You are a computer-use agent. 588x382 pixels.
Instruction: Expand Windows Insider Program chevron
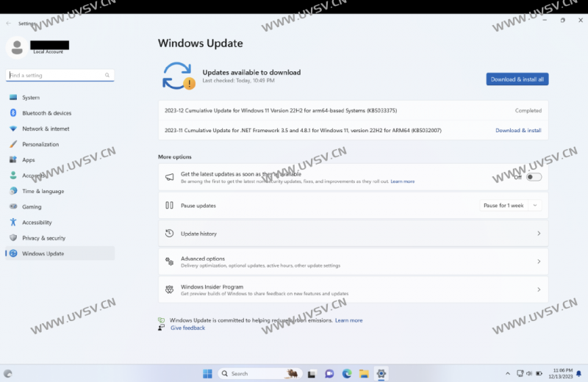click(539, 289)
